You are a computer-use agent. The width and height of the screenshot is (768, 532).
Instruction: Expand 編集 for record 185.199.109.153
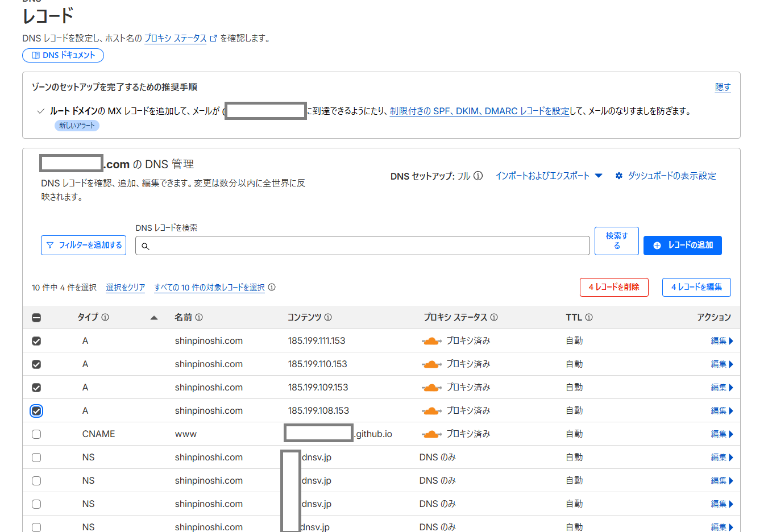pyautogui.click(x=722, y=388)
